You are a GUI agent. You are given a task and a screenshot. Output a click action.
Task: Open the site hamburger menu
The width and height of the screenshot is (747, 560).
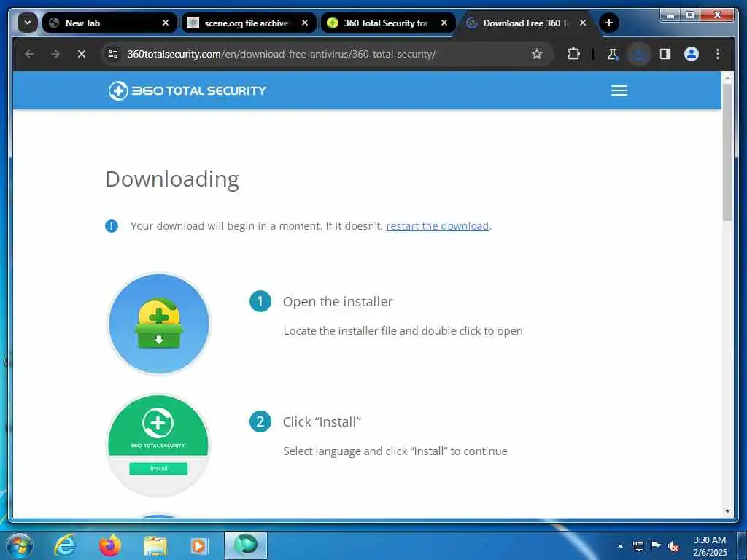point(619,90)
